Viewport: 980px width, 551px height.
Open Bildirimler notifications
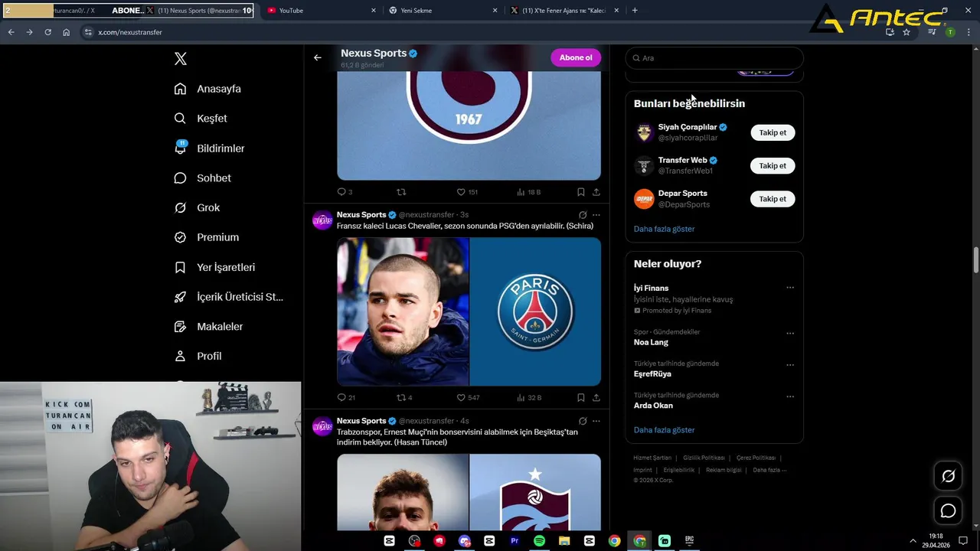click(x=209, y=148)
